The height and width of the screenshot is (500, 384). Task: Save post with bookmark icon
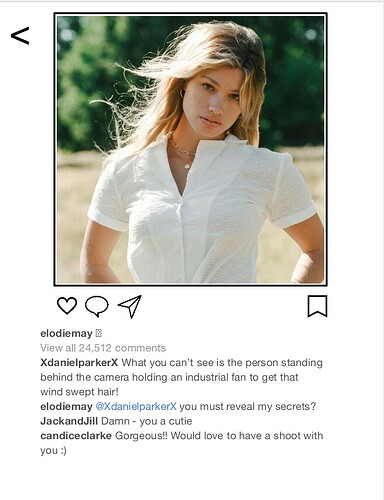coord(317,306)
